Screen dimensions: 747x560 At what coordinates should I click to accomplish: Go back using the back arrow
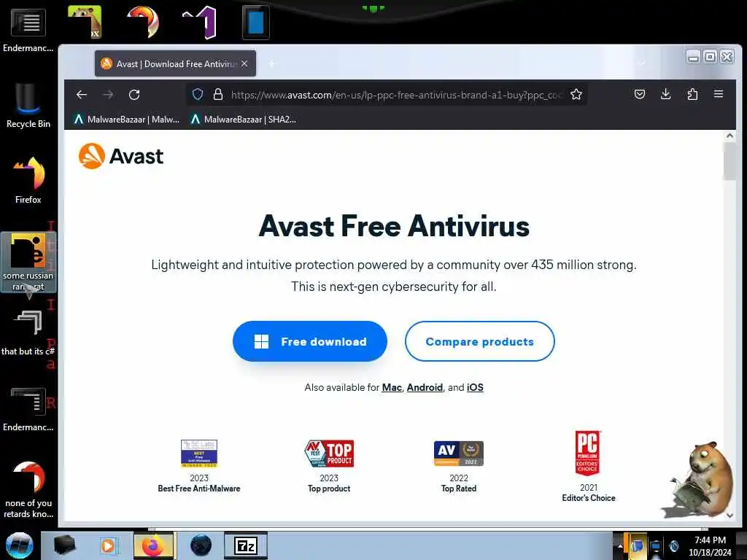pos(82,95)
